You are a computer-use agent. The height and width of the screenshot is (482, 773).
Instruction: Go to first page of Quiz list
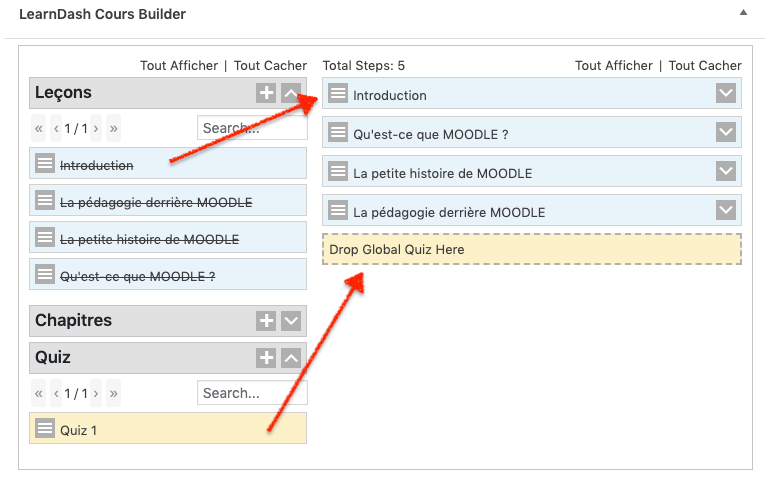(38, 393)
